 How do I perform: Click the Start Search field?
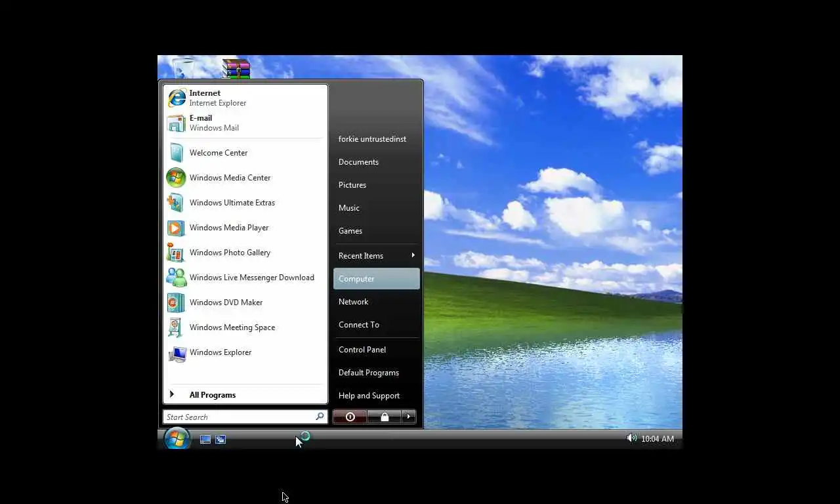[245, 417]
